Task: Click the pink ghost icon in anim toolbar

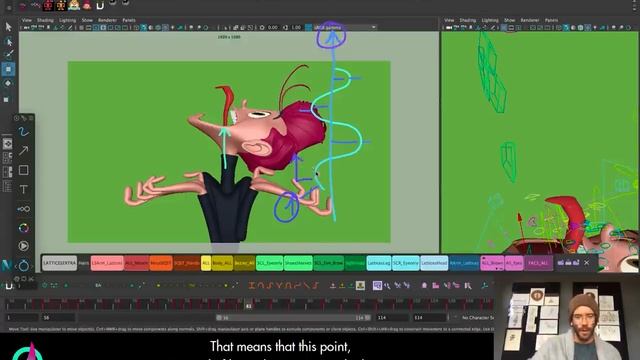Action: pos(424,286)
